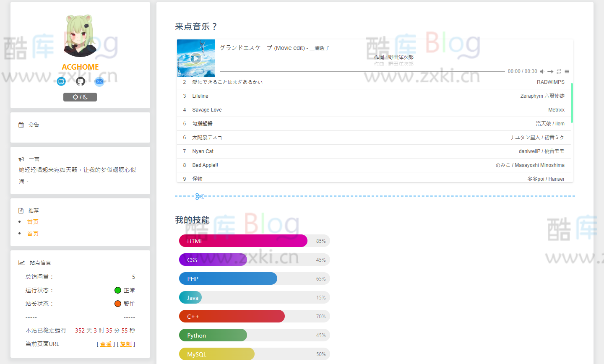This screenshot has width=604, height=364.
Task: Expand the 一言 quote panel
Action: [34, 159]
